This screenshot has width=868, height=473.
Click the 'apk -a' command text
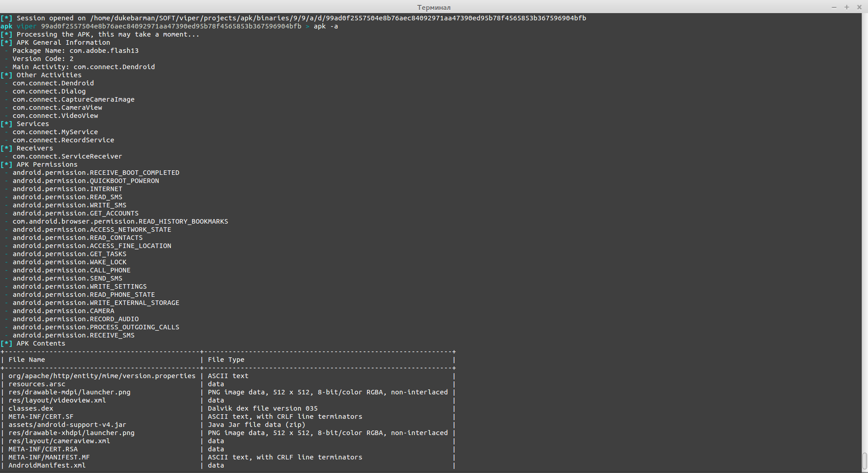[x=325, y=26]
